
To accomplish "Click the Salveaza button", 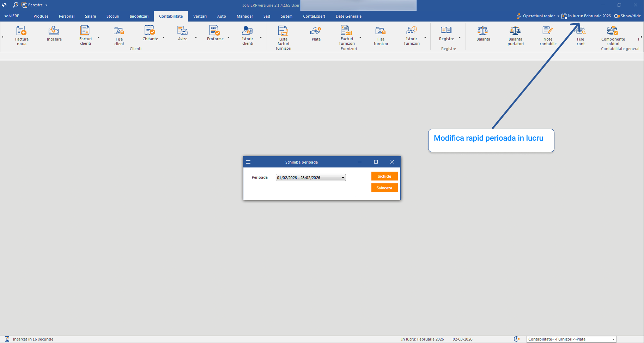I will tap(384, 188).
